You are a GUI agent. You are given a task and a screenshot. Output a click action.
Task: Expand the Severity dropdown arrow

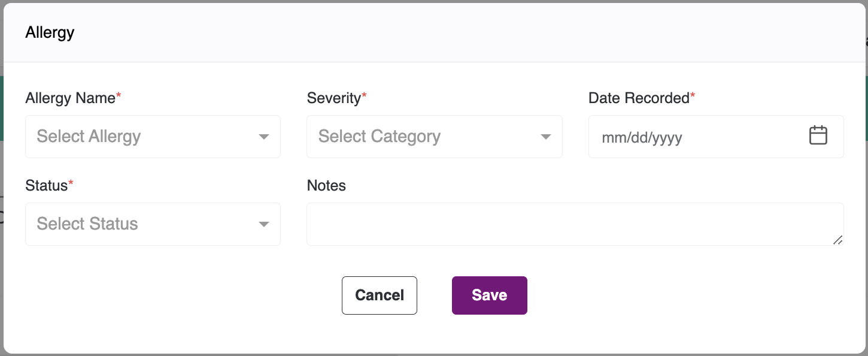click(x=545, y=137)
